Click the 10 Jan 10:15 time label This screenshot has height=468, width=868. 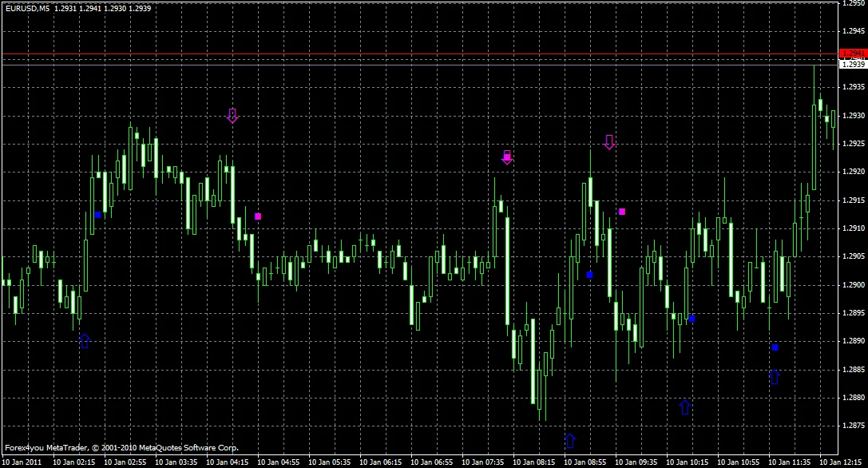[x=687, y=462]
